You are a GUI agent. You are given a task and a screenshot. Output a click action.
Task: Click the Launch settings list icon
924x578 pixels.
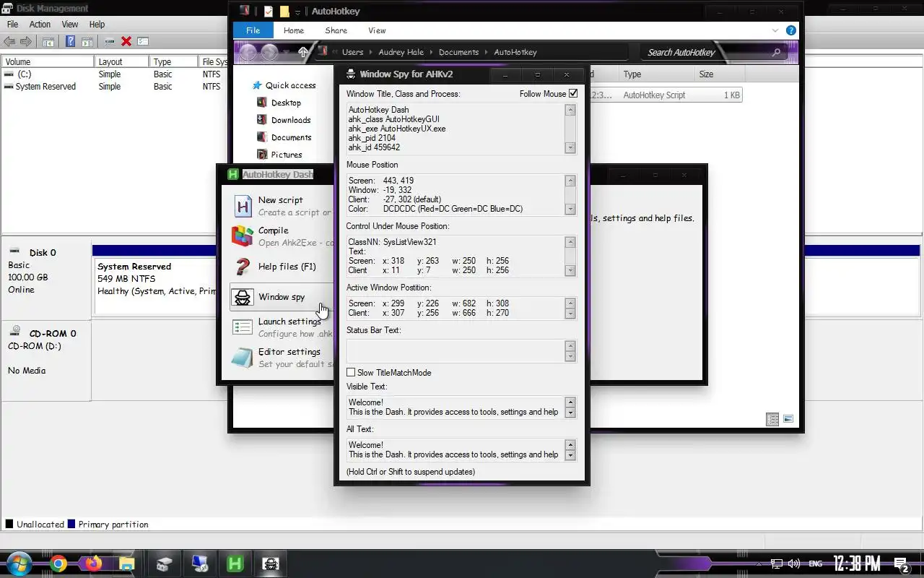243,327
